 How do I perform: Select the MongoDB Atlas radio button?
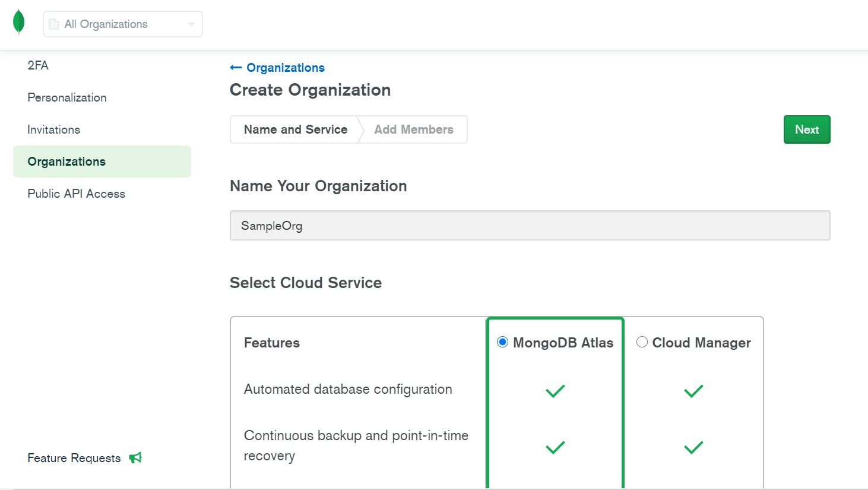503,342
